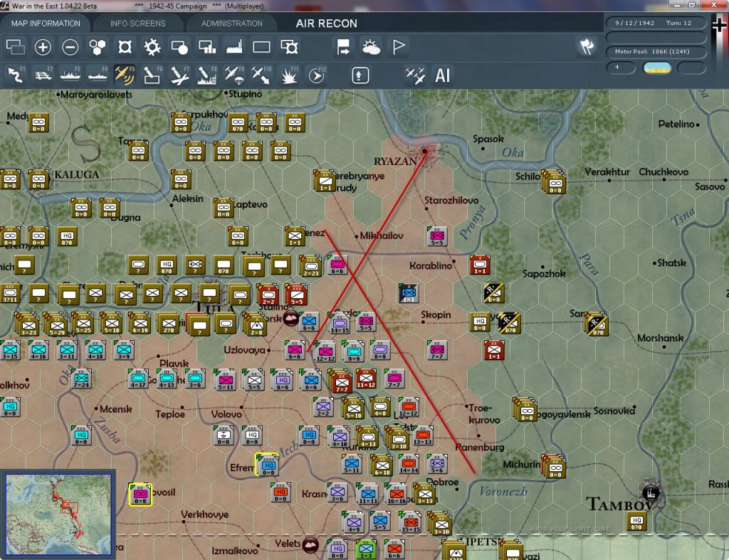This screenshot has height=560, width=729.
Task: Click the Ryazan city dot marker
Action: pos(424,151)
